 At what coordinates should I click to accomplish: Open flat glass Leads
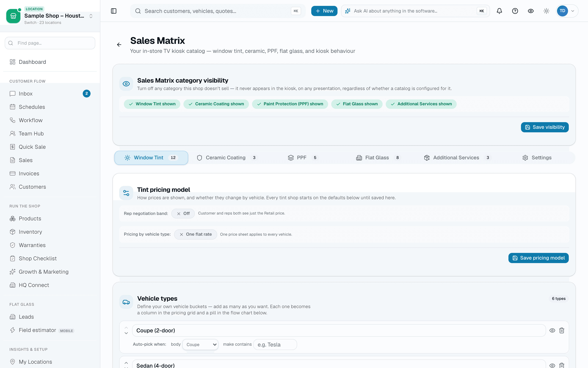point(50,317)
